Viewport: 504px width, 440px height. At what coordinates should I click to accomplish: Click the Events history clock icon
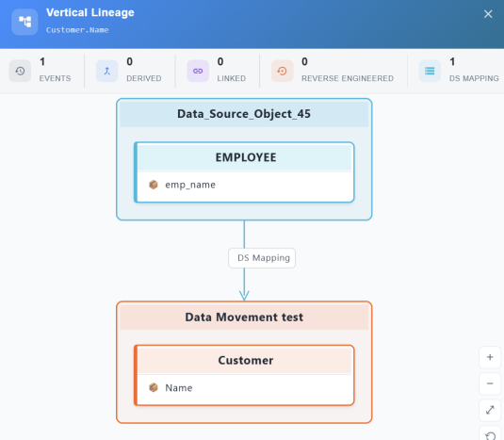point(20,71)
